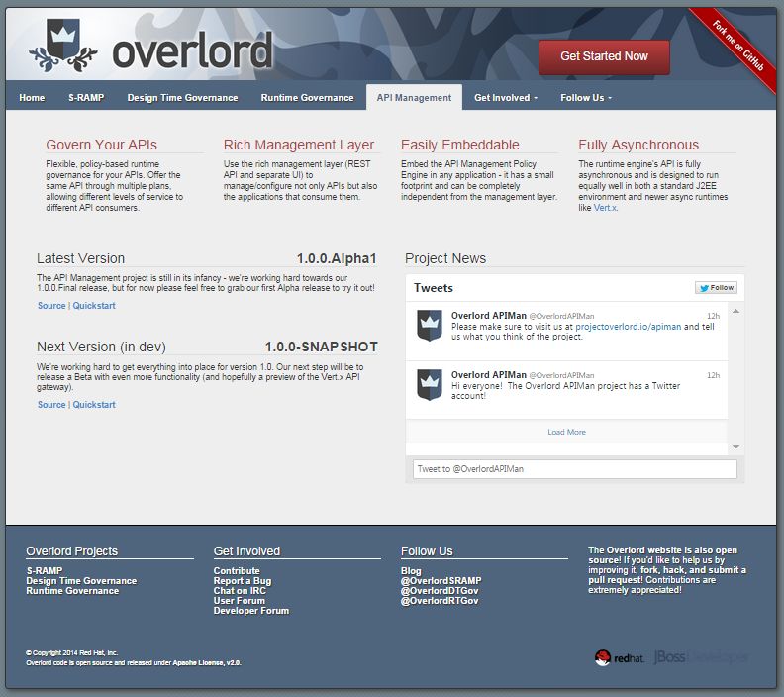Click the Tweet to @OverlordAPIMan field
784x697 pixels.
coord(574,469)
